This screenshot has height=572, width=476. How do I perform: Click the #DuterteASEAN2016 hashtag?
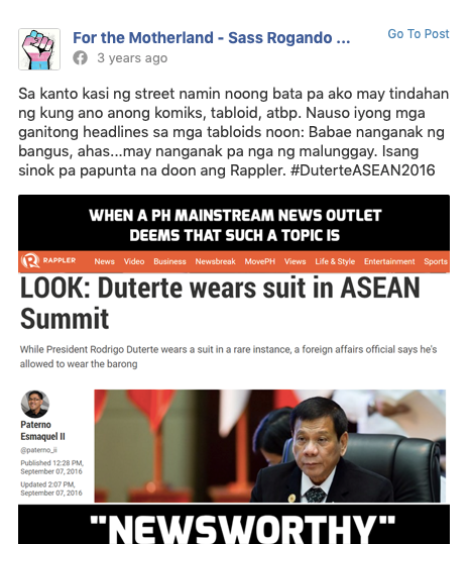click(x=363, y=170)
